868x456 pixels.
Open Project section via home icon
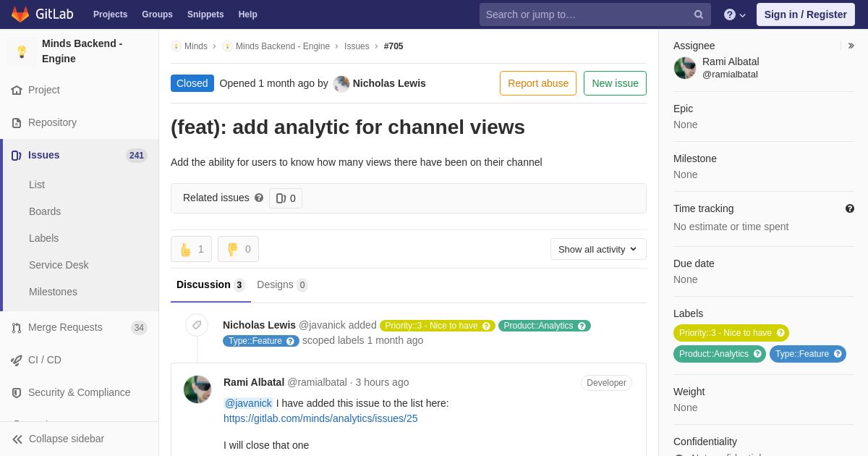[17, 90]
